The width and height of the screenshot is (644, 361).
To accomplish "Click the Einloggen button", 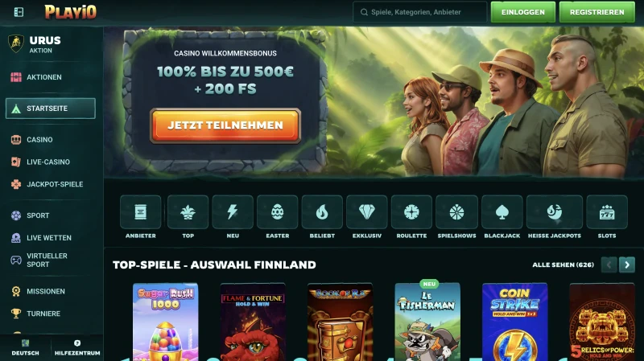I will [522, 12].
